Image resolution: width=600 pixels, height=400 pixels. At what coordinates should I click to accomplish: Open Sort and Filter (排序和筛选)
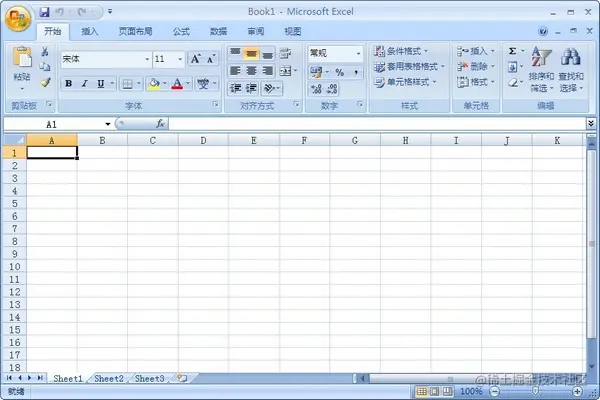(541, 70)
